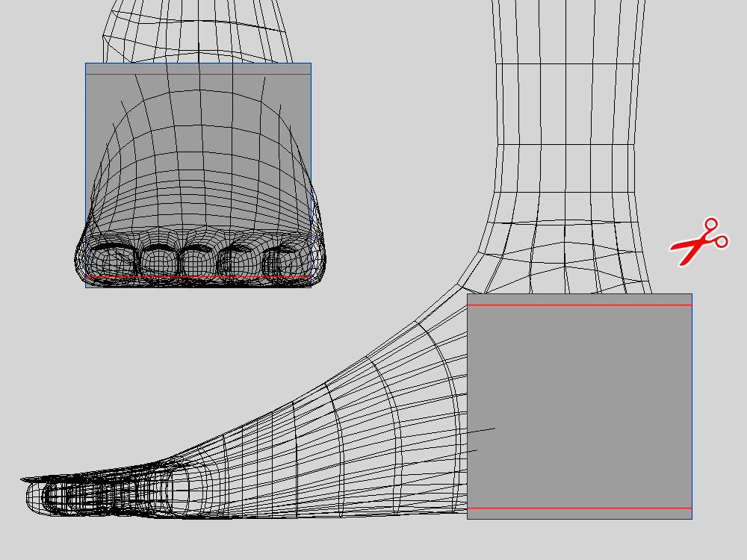Viewport: 747px width, 560px height.
Task: Select top red cut line in side-view box
Action: (579, 305)
